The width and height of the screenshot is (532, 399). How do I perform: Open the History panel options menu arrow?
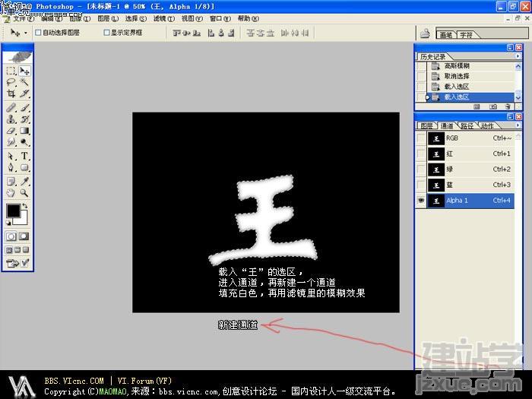(x=518, y=56)
